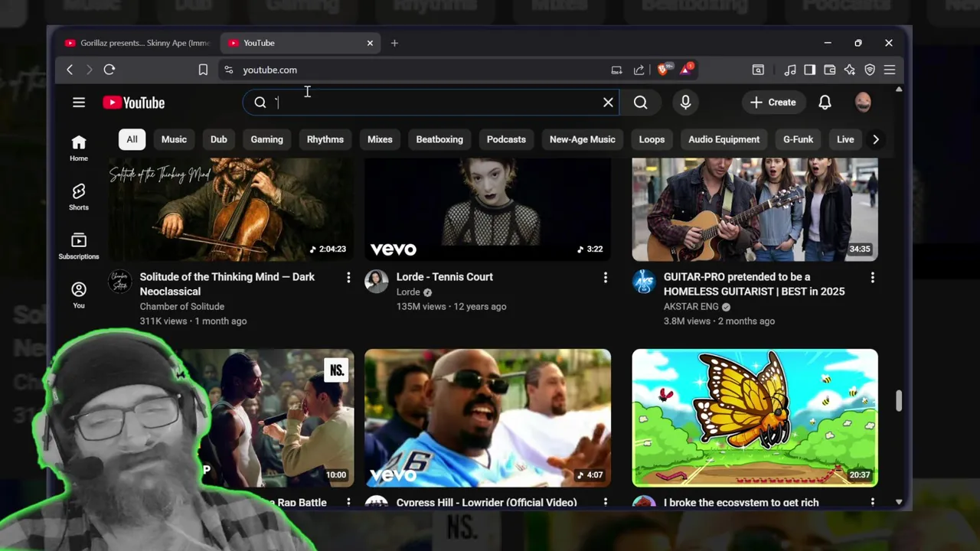Open the notifications bell
Screen dimensions: 980x551
tap(825, 102)
